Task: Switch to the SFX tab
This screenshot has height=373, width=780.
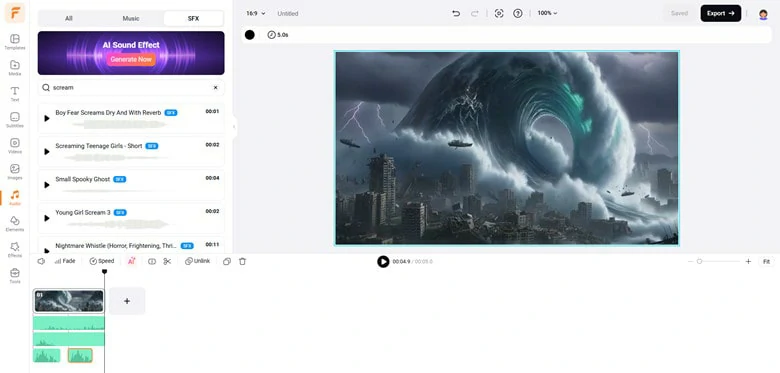Action: pos(194,18)
